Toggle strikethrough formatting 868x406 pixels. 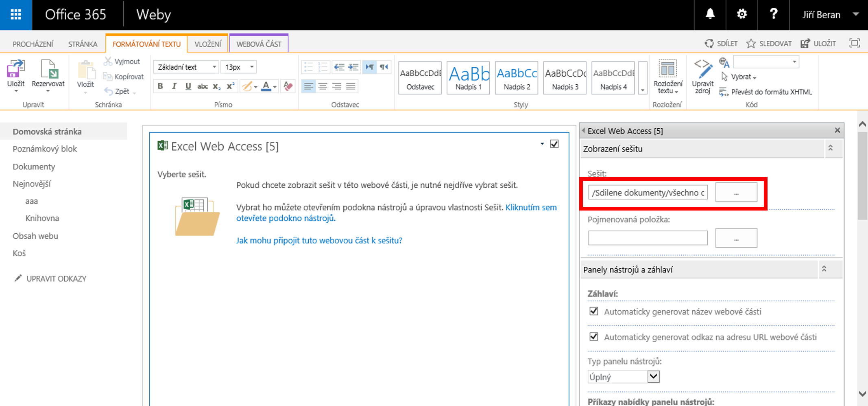coord(202,86)
